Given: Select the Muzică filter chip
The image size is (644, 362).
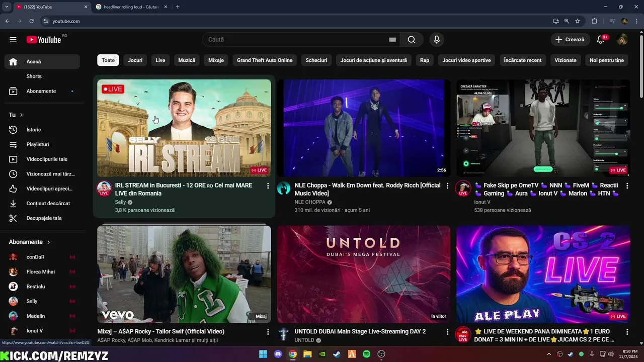Looking at the screenshot, I should (187, 60).
